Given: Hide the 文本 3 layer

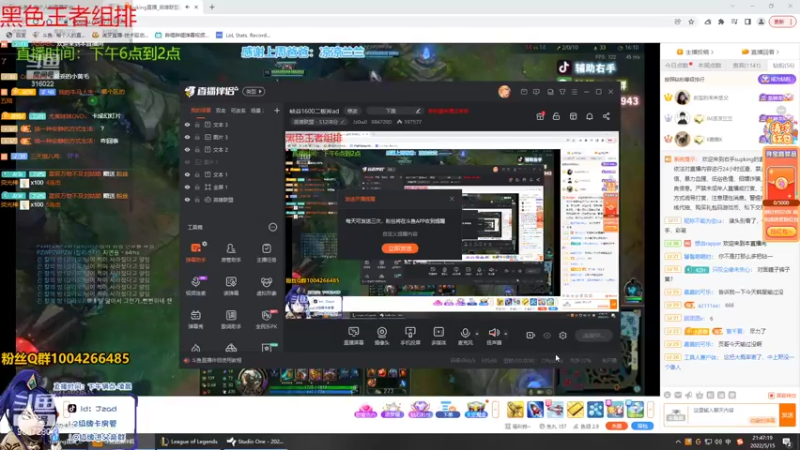Looking at the screenshot, I should tap(187, 124).
